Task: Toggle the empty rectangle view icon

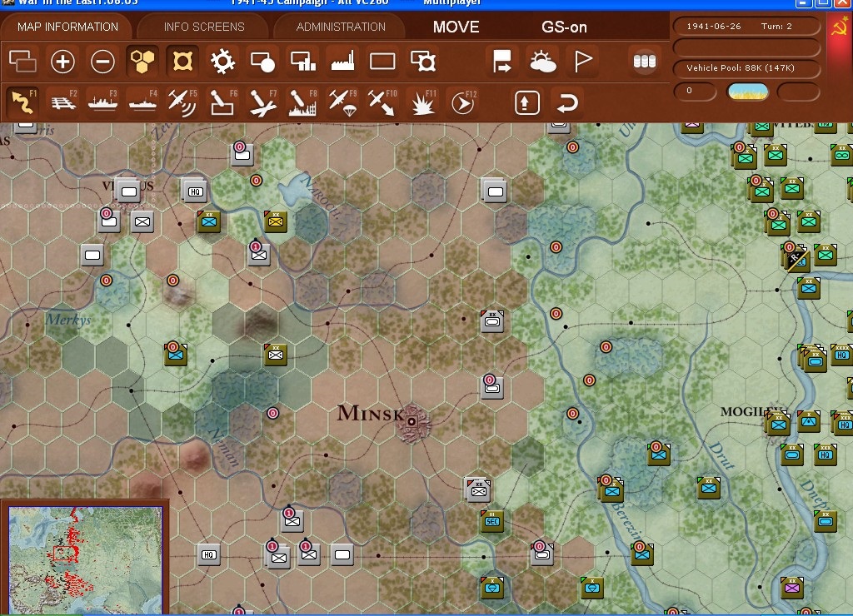Action: click(382, 61)
